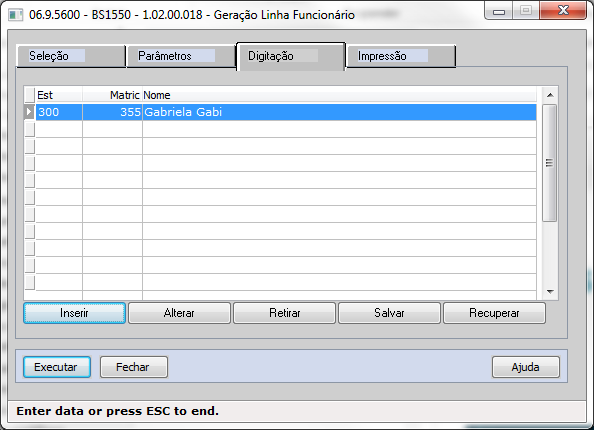Click the grid's scroll up arrow
This screenshot has width=594, height=430.
[550, 95]
